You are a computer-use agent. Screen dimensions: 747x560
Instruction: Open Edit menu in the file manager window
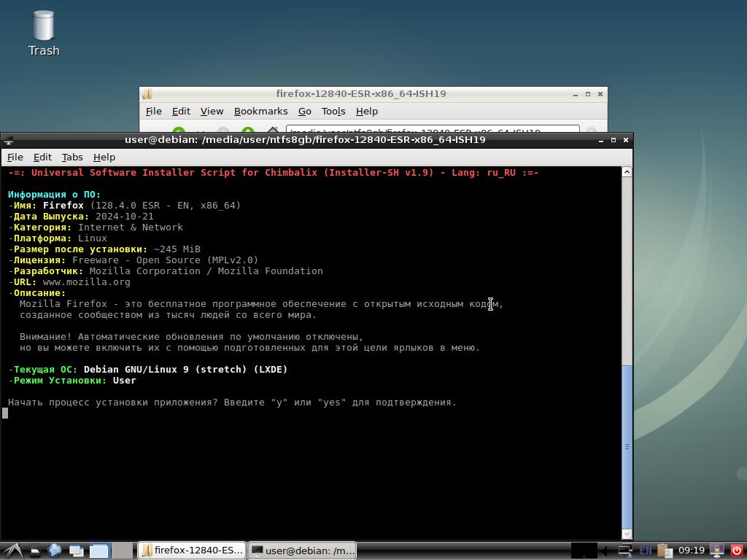pos(181,111)
